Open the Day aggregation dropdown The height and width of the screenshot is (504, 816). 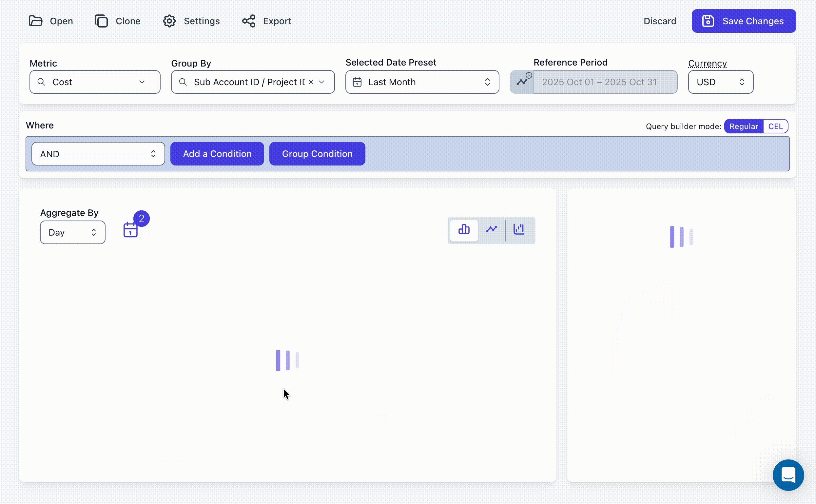tap(72, 232)
